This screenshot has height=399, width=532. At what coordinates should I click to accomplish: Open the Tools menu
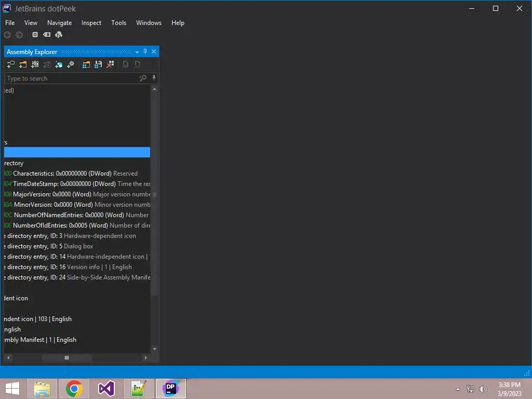pos(119,23)
